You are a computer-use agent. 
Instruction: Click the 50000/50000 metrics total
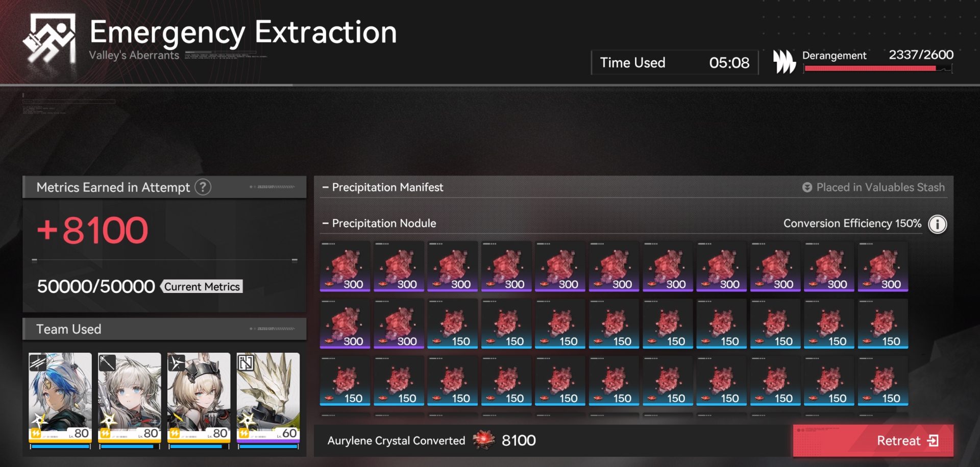click(96, 286)
